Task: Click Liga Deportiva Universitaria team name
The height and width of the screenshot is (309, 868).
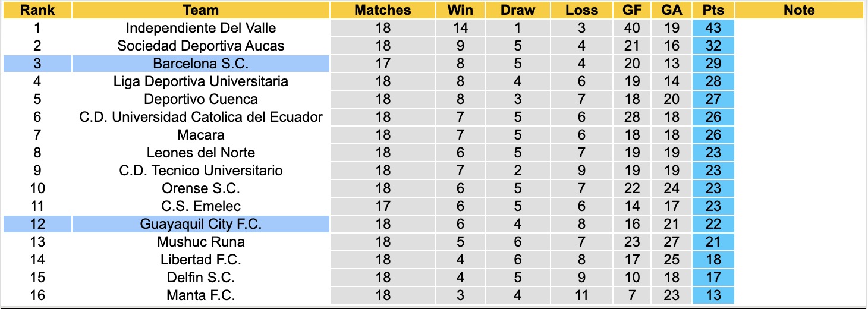Action: pos(201,81)
